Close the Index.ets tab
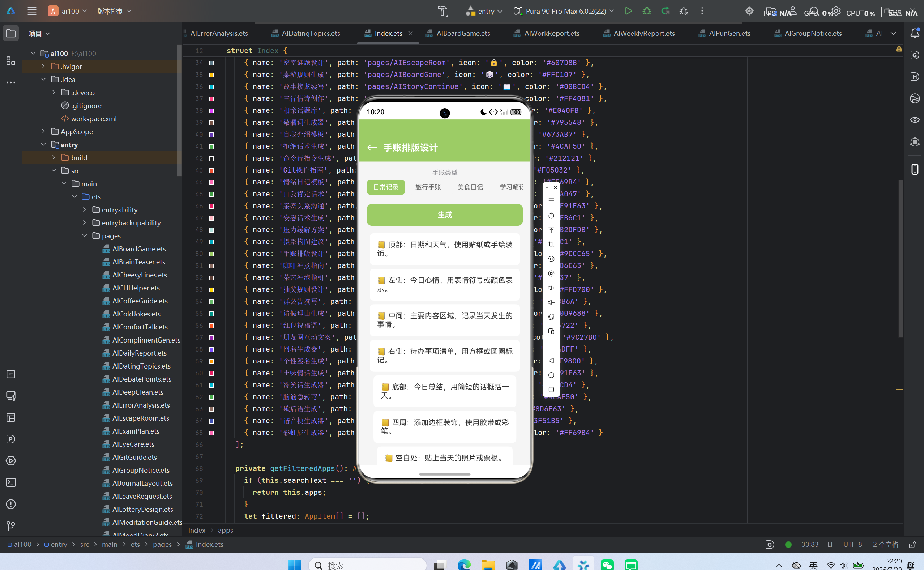924x570 pixels. [411, 33]
